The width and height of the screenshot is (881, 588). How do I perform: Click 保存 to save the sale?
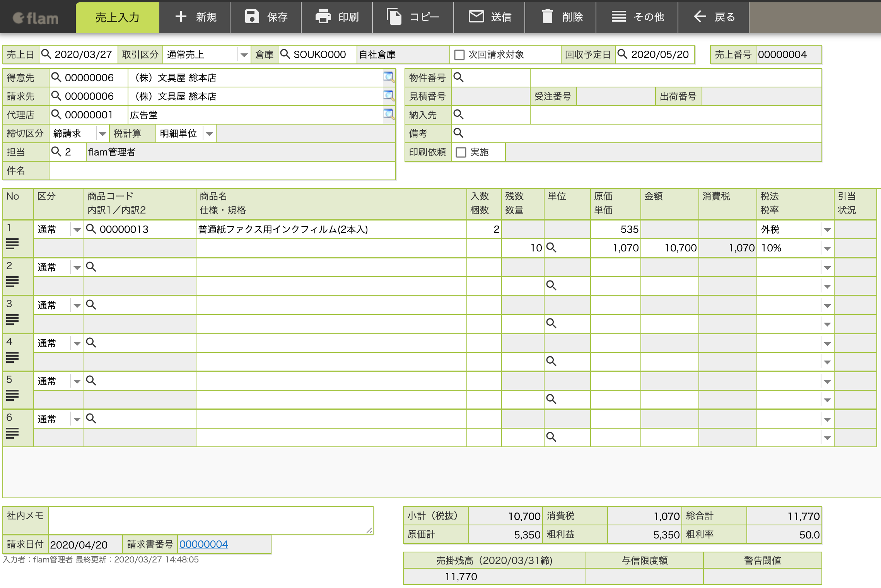click(266, 17)
